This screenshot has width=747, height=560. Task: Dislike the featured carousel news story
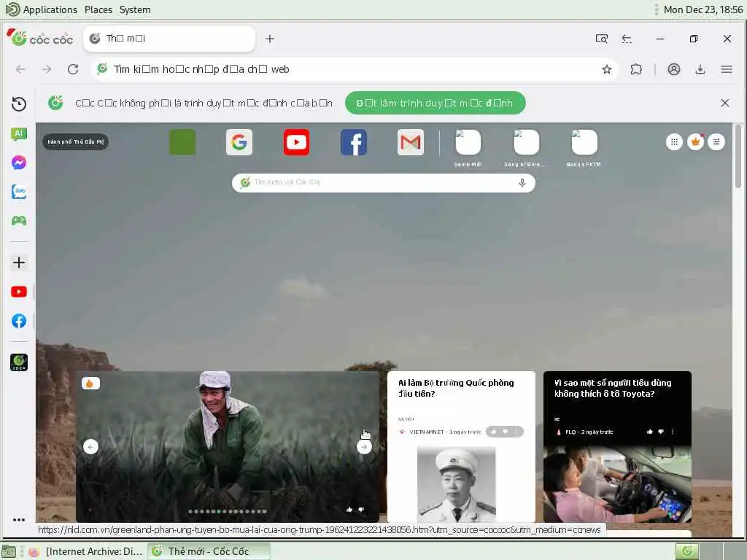361,510
